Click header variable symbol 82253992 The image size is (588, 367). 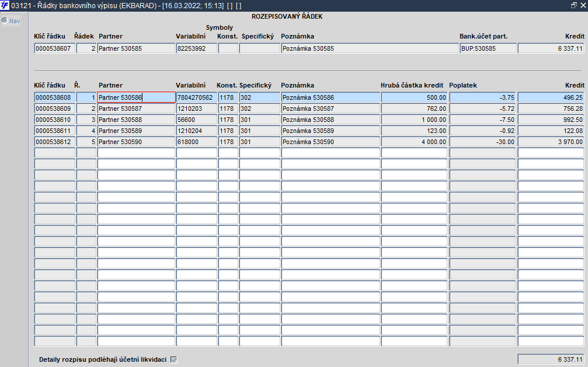197,48
